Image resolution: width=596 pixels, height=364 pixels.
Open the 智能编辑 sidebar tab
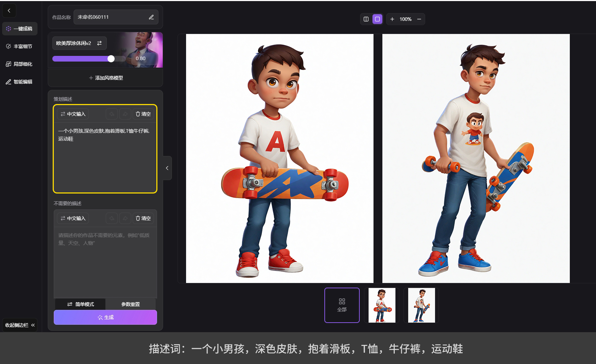pyautogui.click(x=20, y=82)
